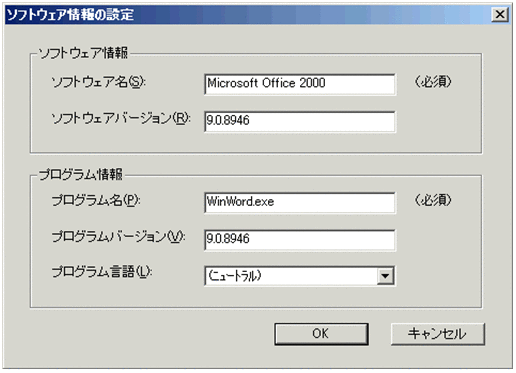Click the (必須) note beside ソフトウェア名

[x=433, y=82]
